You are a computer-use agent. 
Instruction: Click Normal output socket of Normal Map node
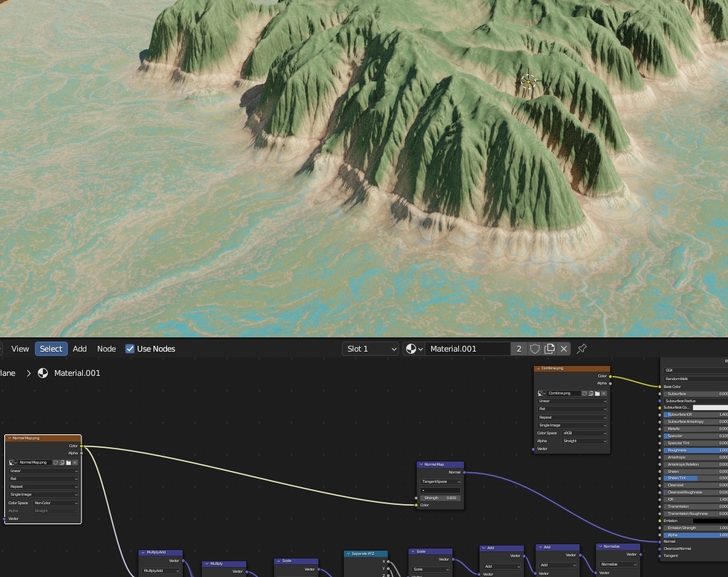click(465, 472)
